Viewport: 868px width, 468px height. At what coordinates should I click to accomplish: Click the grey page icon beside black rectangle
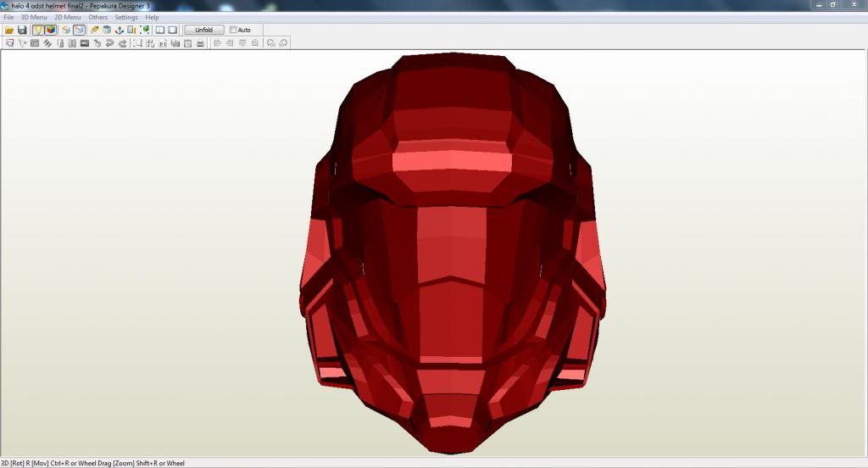[x=72, y=43]
